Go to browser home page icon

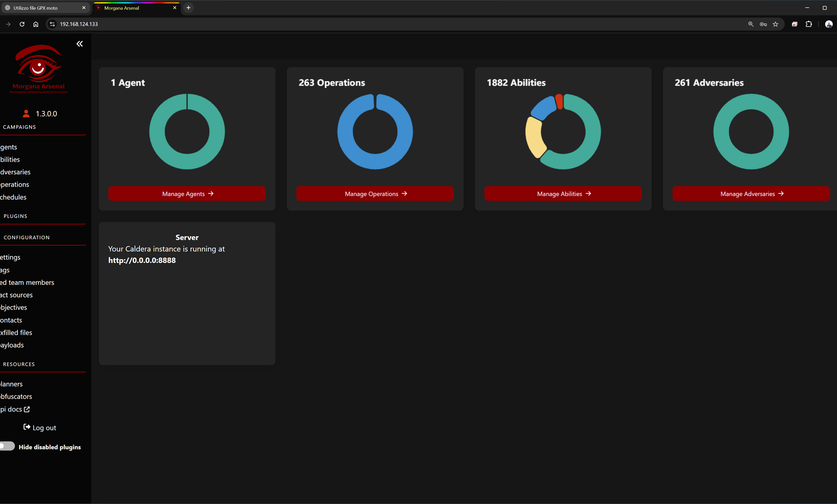[x=36, y=24]
